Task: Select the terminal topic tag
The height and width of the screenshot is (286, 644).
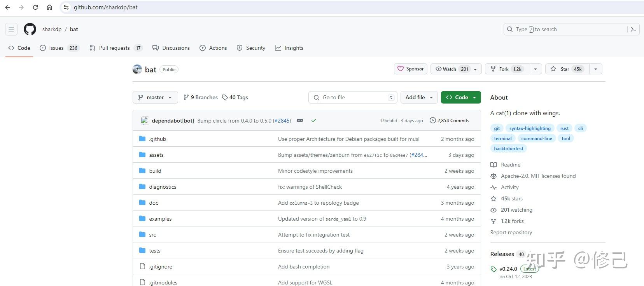Action: tap(503, 139)
